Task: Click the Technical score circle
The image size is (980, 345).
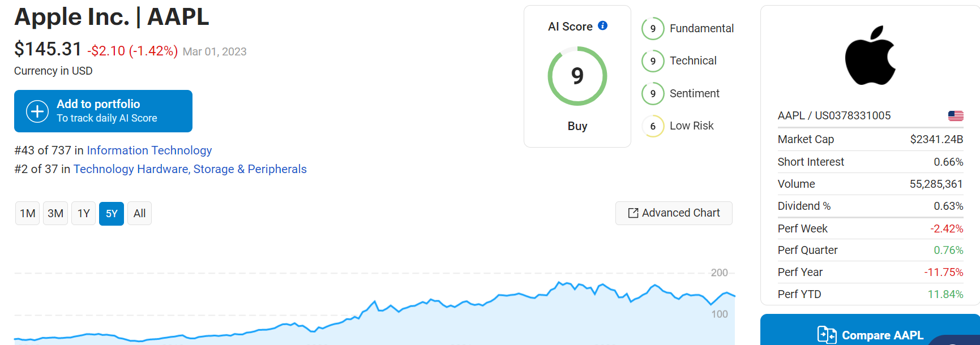Action: tap(653, 61)
